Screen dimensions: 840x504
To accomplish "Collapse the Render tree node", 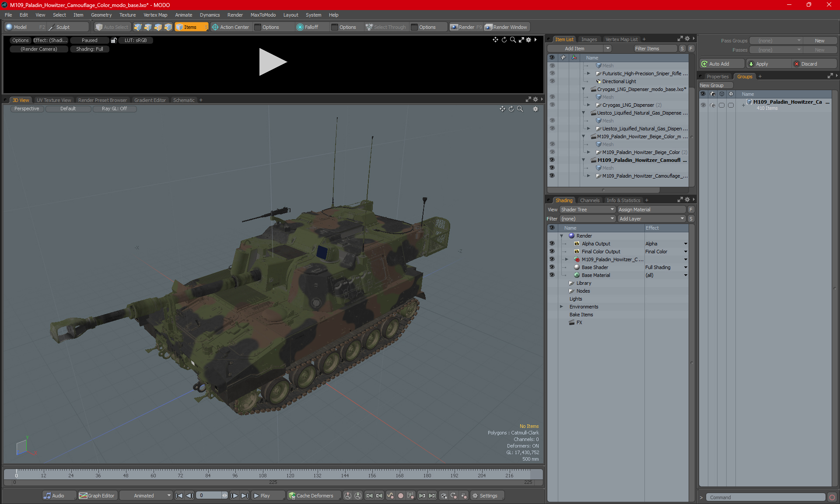I will tap(562, 236).
